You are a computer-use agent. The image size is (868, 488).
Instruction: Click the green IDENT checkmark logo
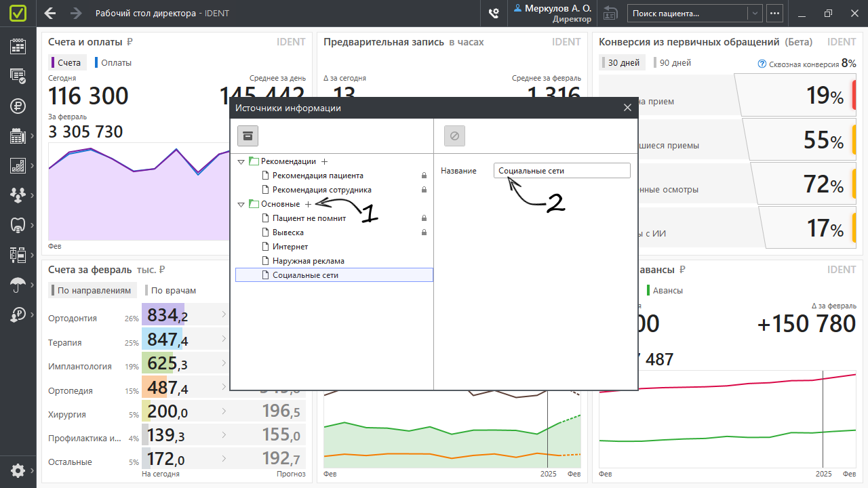coord(18,13)
